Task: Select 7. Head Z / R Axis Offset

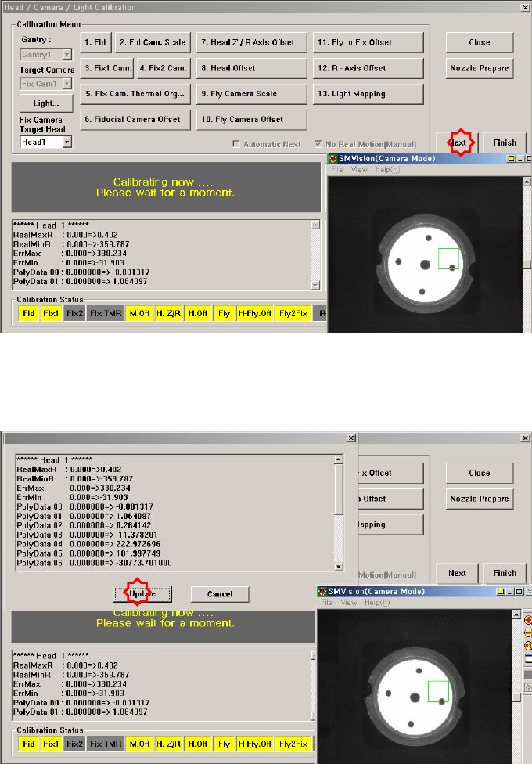Action: pyautogui.click(x=251, y=42)
